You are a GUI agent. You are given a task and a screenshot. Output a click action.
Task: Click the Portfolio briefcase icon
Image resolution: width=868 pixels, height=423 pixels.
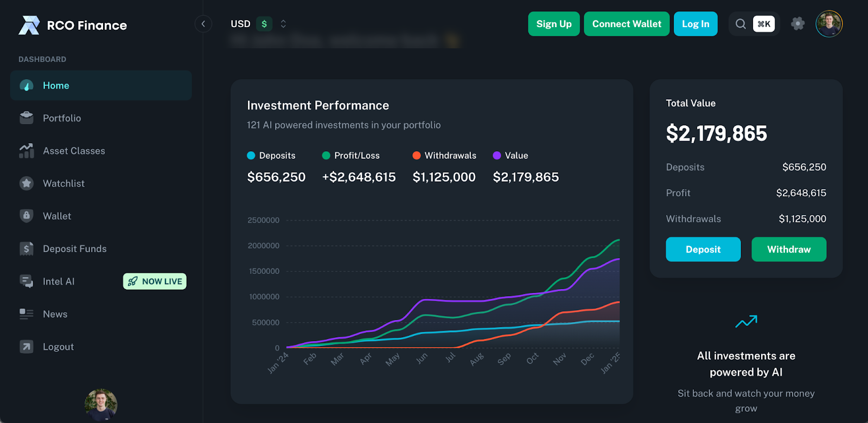[x=26, y=118]
